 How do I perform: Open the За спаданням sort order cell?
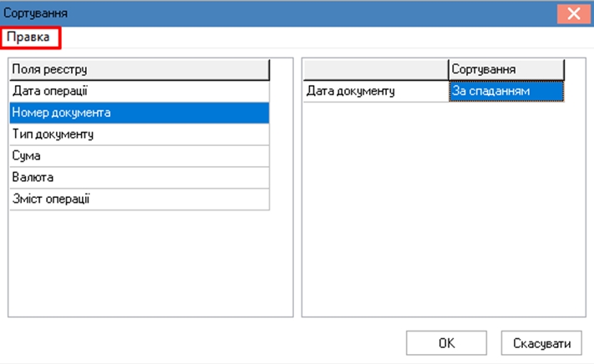506,91
